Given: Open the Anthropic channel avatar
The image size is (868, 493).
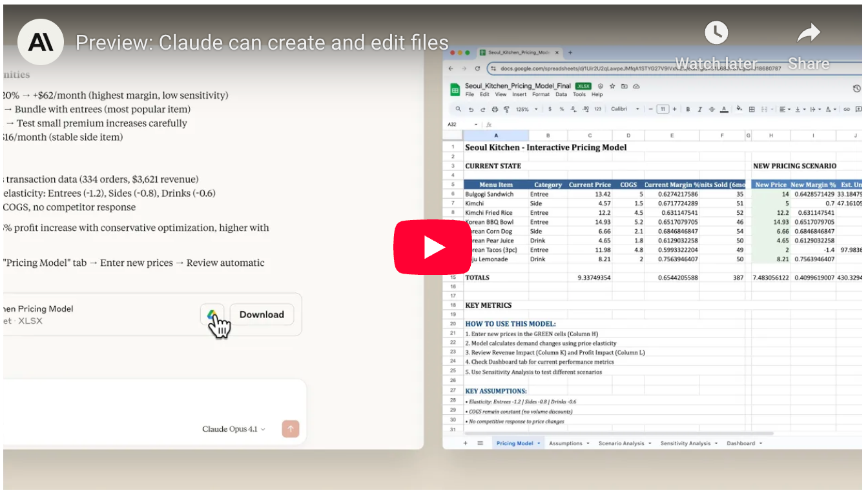Looking at the screenshot, I should pos(40,43).
